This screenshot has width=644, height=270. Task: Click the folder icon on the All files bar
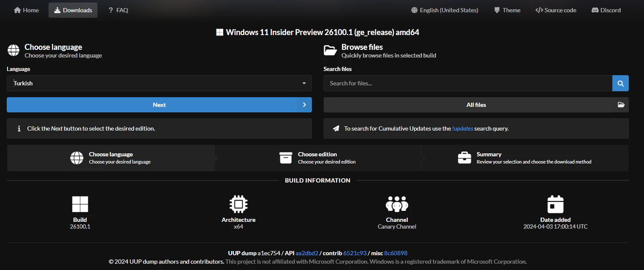click(x=621, y=104)
